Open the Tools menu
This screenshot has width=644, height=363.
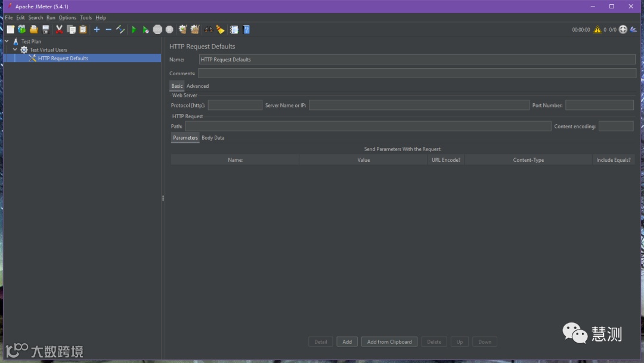[86, 18]
